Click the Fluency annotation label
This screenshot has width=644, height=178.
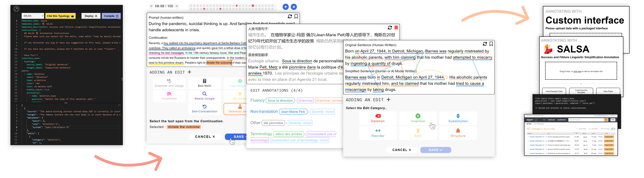click(x=257, y=101)
